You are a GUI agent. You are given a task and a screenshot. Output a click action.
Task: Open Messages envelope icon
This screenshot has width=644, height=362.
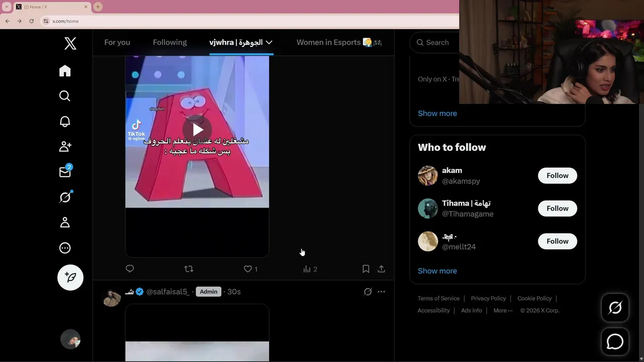65,172
